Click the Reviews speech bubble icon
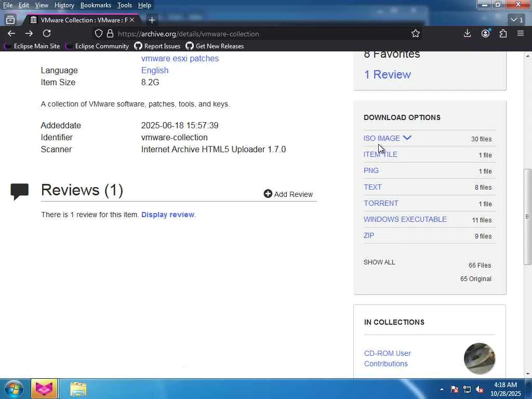 (x=19, y=191)
